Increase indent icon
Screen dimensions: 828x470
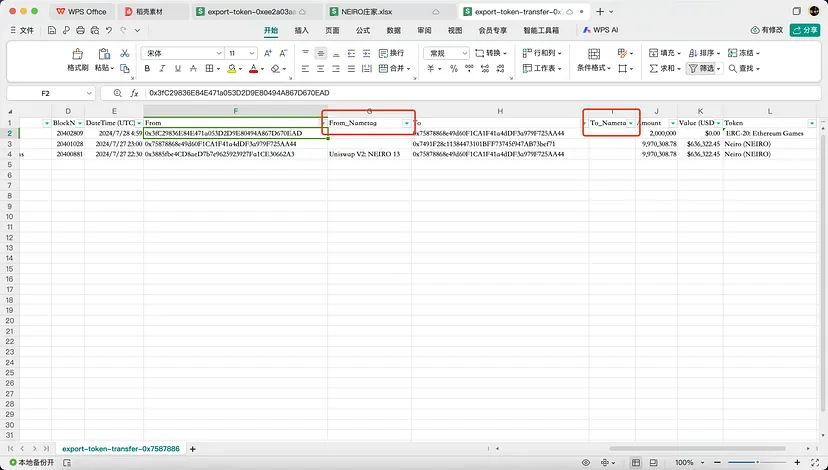point(366,53)
